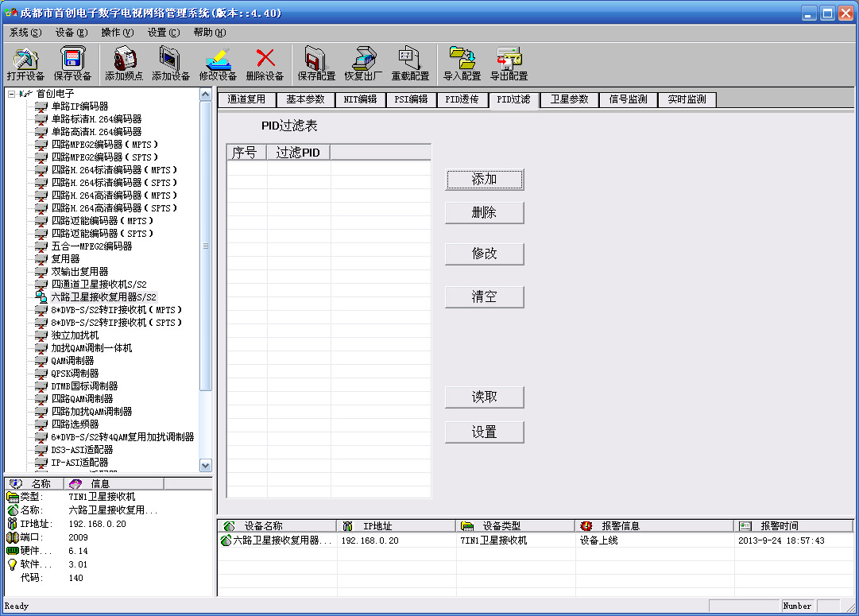The image size is (859, 616).
Task: Click the 保存配置 toolbar icon
Action: [x=316, y=58]
